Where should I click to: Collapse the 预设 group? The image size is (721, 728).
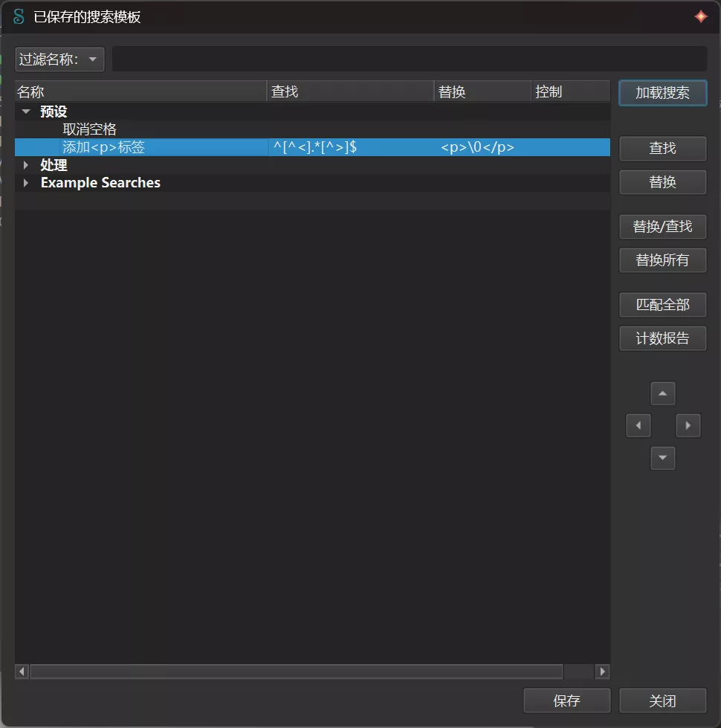coord(27,112)
